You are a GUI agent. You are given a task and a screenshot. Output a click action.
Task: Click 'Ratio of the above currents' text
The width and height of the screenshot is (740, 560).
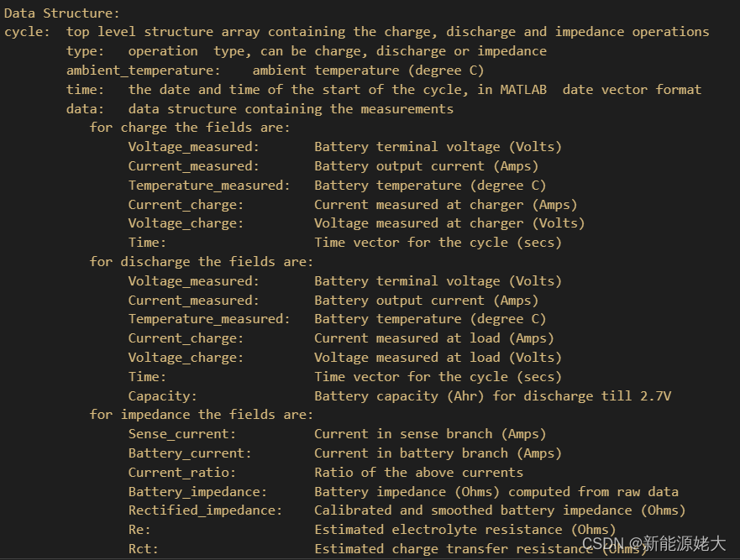(x=418, y=473)
